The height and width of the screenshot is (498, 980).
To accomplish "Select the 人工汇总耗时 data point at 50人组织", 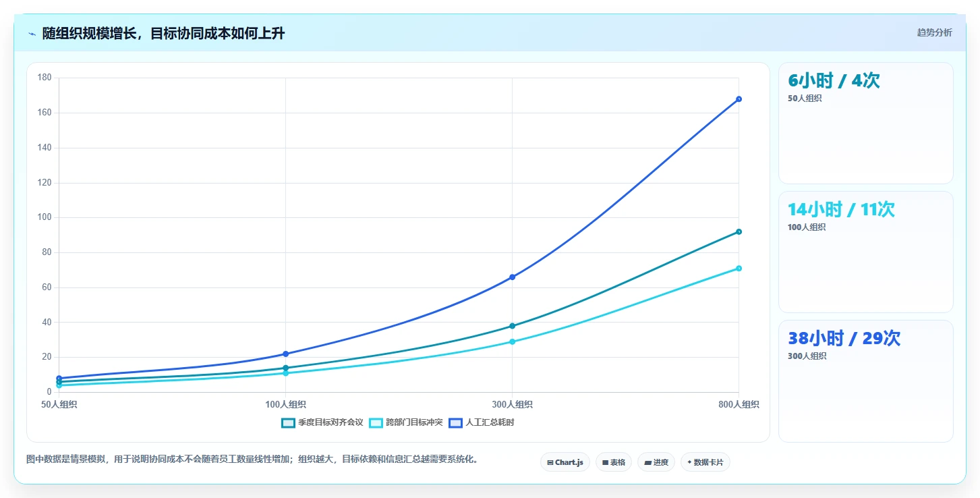I will pos(59,378).
